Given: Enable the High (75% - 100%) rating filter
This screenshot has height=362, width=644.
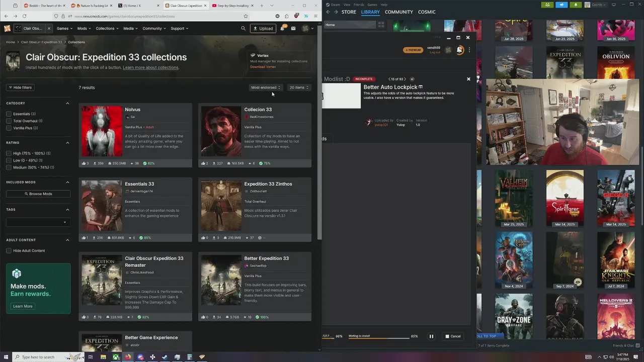Looking at the screenshot, I should 9,153.
